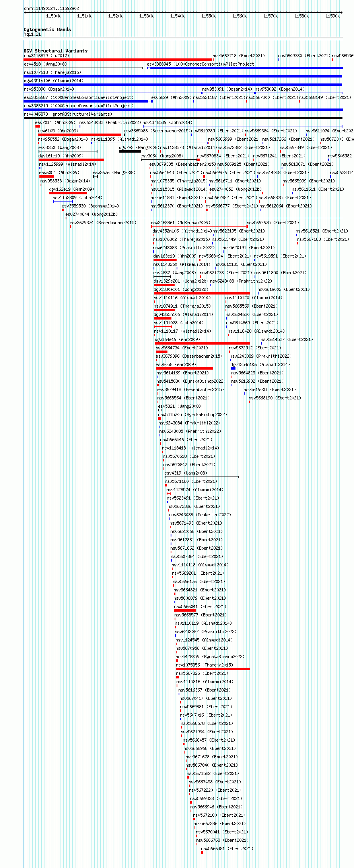Select esv3559530 (Boomsma2014) label
Screen dimensions: 354x868
pyautogui.click(x=90, y=206)
